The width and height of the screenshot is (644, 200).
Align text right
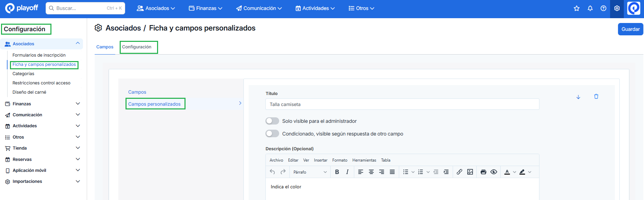pos(382,172)
